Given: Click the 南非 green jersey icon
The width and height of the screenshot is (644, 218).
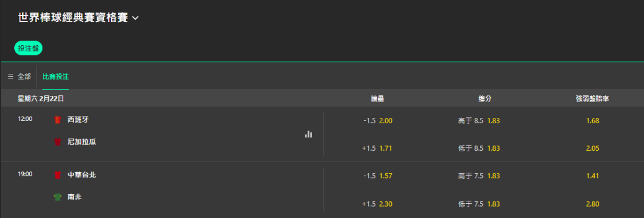Looking at the screenshot, I should click(x=57, y=197).
